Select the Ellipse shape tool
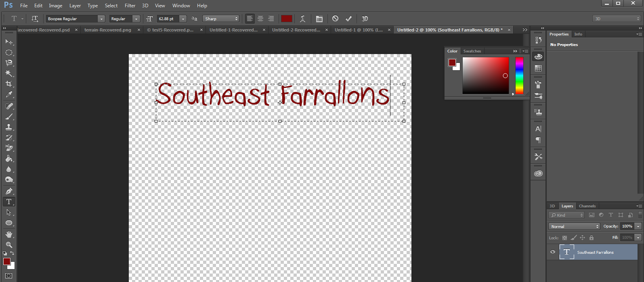Screen dimensions: 644x282 click(9, 223)
